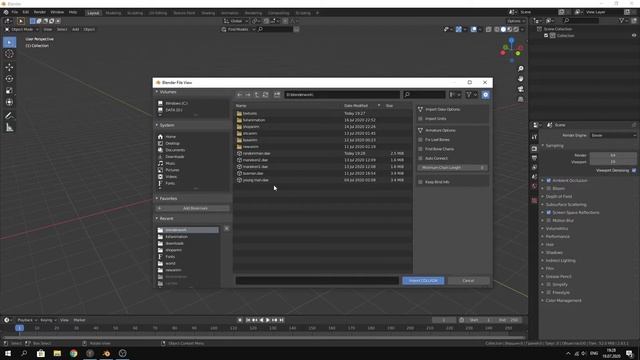Go to parent directory in file browser
Screen dimensions: 640x360
click(x=257, y=95)
